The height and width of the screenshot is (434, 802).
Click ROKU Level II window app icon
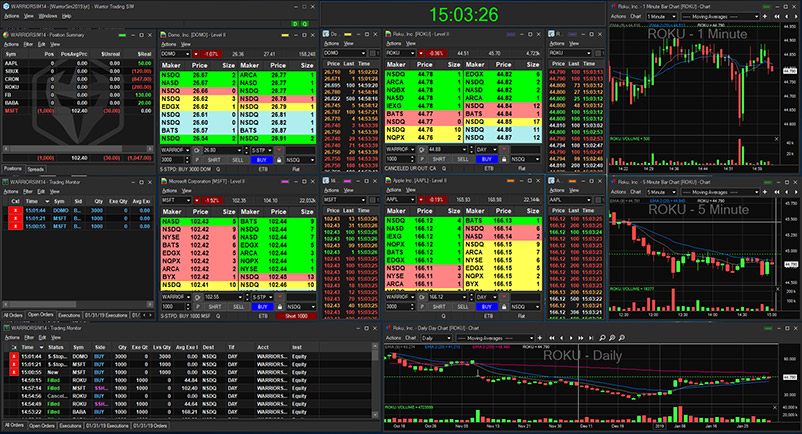pyautogui.click(x=389, y=34)
